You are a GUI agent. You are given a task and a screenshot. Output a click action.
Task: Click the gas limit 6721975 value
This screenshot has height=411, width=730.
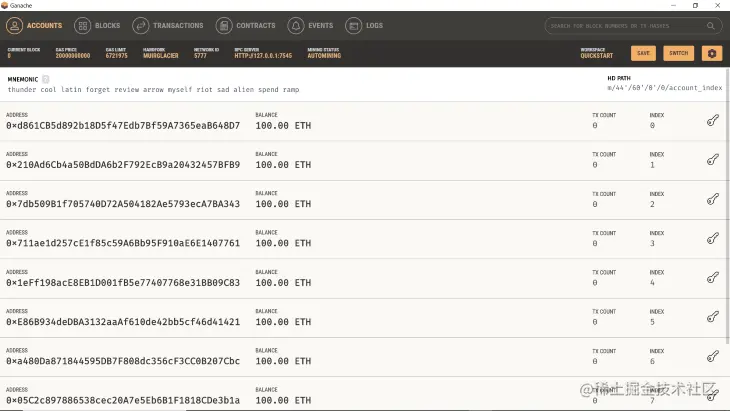click(116, 56)
